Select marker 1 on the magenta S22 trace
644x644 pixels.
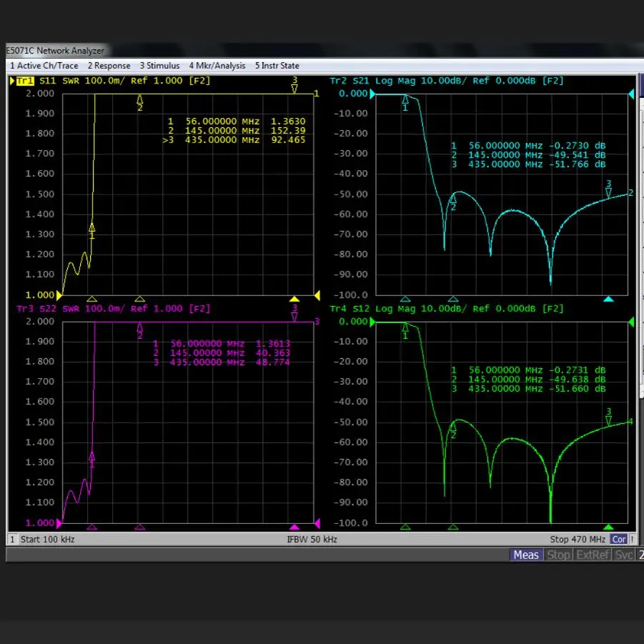pos(91,456)
